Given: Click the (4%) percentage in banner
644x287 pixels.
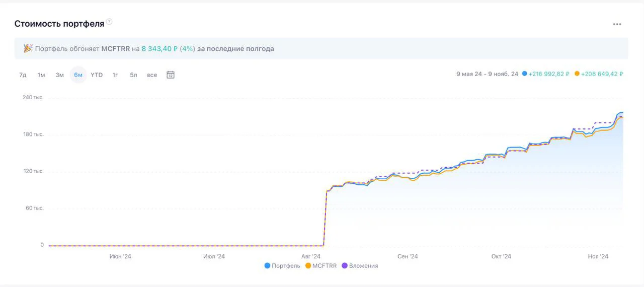Looking at the screenshot, I should pyautogui.click(x=187, y=49).
